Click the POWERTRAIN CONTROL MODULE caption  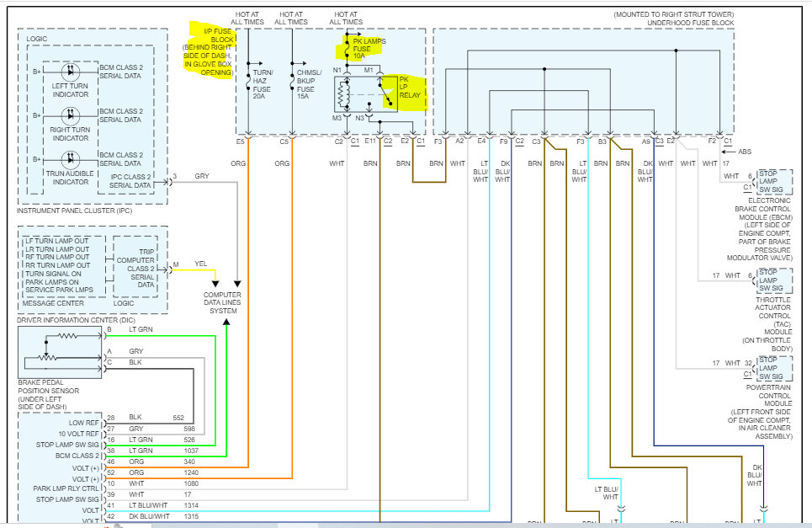click(760, 412)
